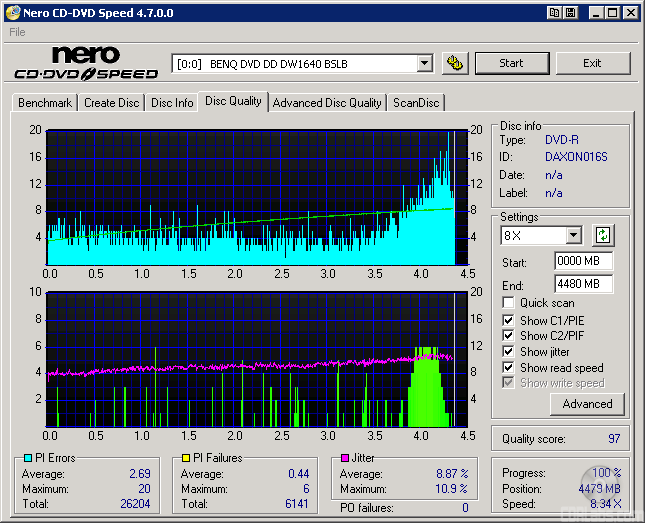The width and height of the screenshot is (645, 523).
Task: Uncheck Show C1/PIE option
Action: [509, 320]
